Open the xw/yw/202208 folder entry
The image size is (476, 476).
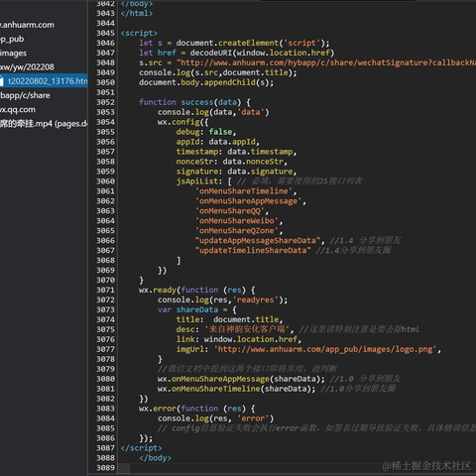(27, 67)
